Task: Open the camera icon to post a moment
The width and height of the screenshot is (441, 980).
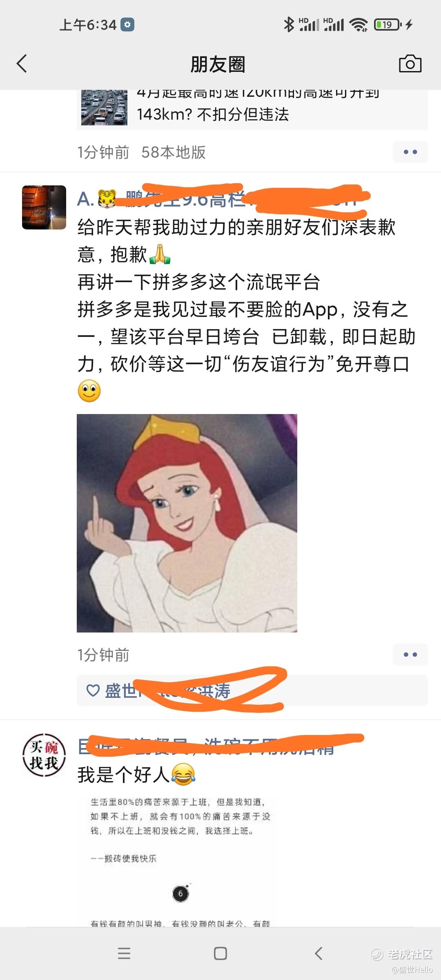Action: pos(410,64)
